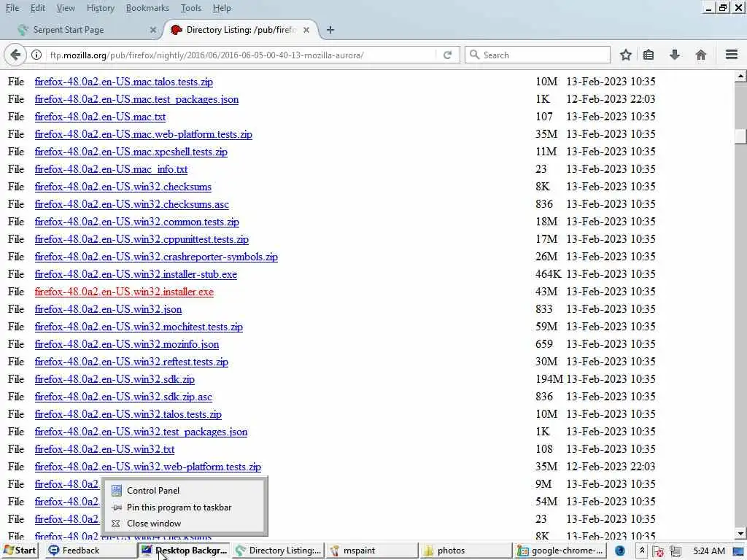This screenshot has width=747, height=560.
Task: Open the win32.crashreporter-symbols.zip link
Action: click(156, 257)
